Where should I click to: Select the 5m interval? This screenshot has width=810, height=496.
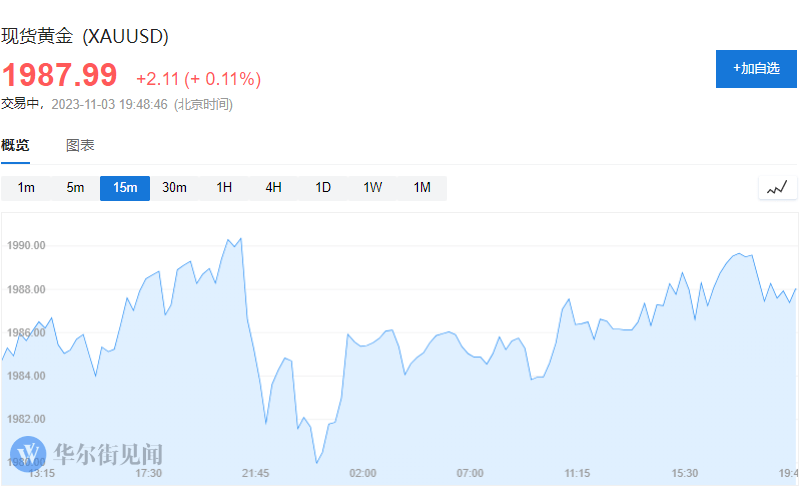(76, 188)
